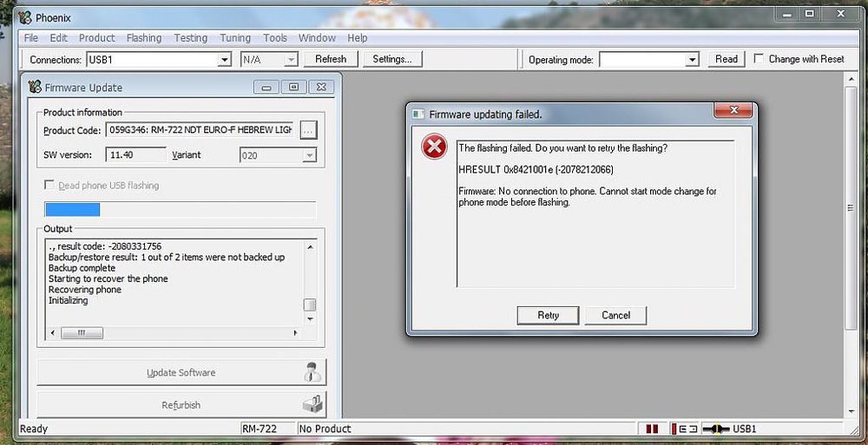
Task: Toggle Dead phone USB flashing checkbox
Action: [49, 185]
